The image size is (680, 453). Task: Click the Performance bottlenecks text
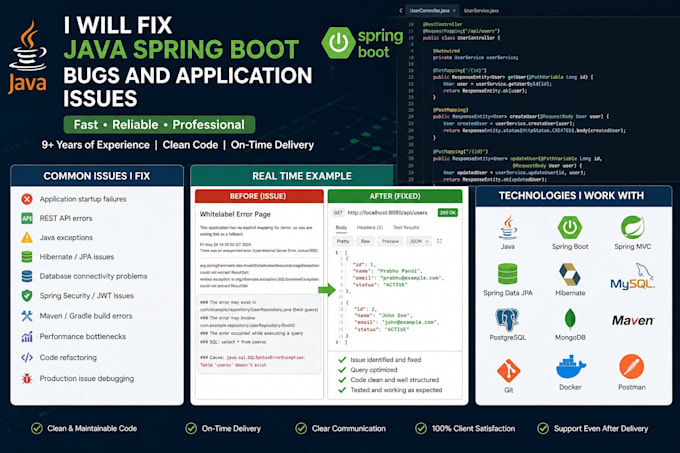(x=82, y=336)
